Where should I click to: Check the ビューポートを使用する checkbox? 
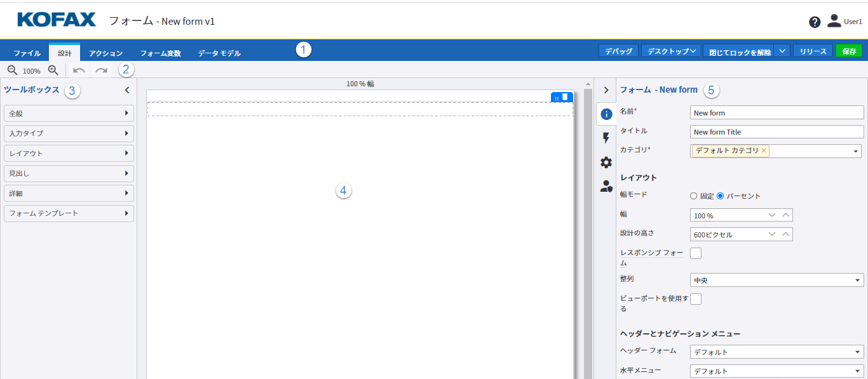coord(696,299)
